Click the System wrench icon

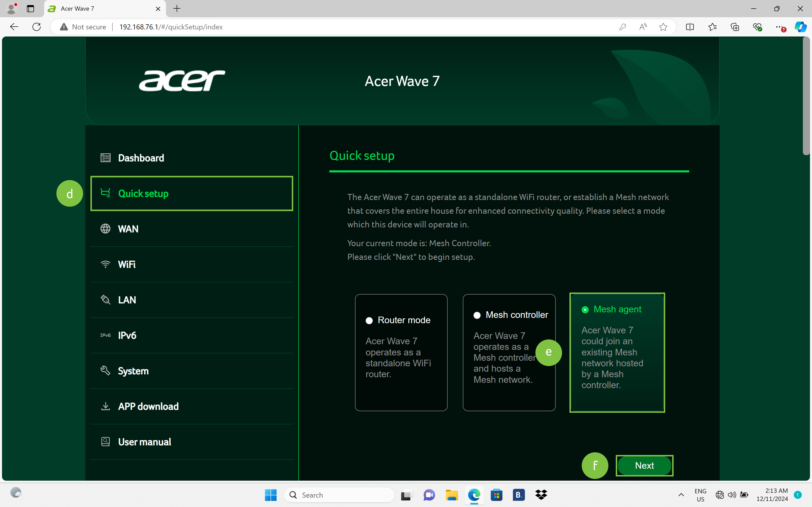105,371
